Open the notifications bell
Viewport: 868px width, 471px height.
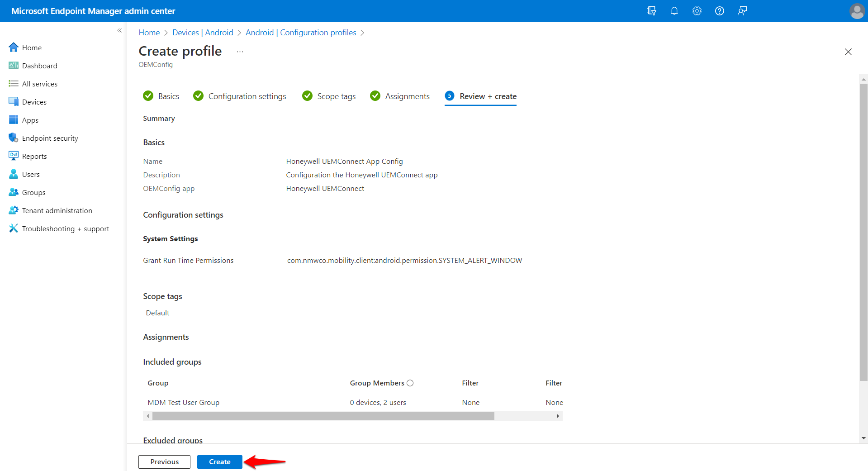[x=674, y=11]
